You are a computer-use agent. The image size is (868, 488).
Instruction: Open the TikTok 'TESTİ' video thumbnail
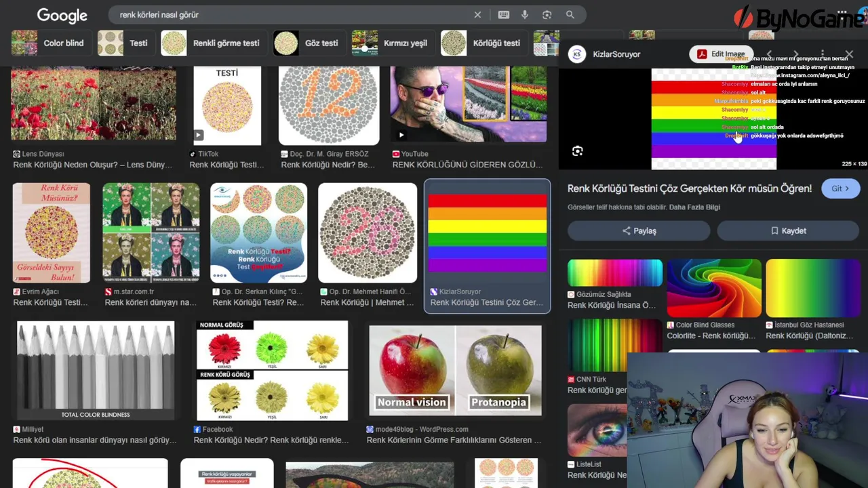tap(227, 106)
